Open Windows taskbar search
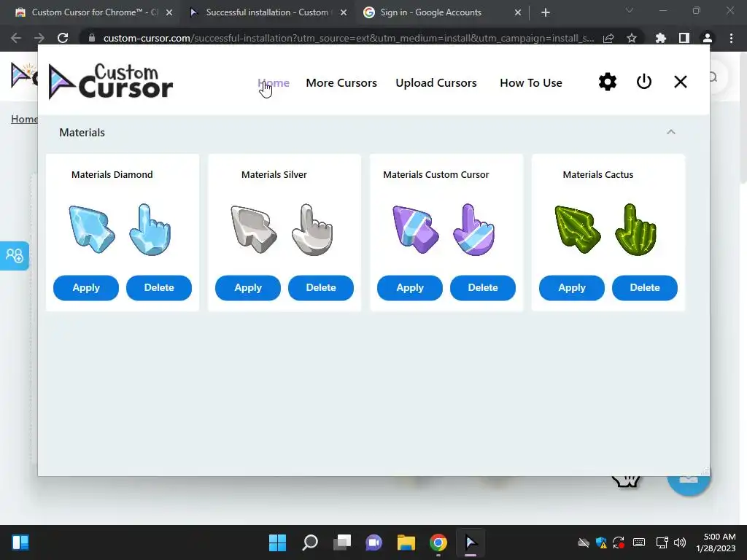 click(310, 542)
